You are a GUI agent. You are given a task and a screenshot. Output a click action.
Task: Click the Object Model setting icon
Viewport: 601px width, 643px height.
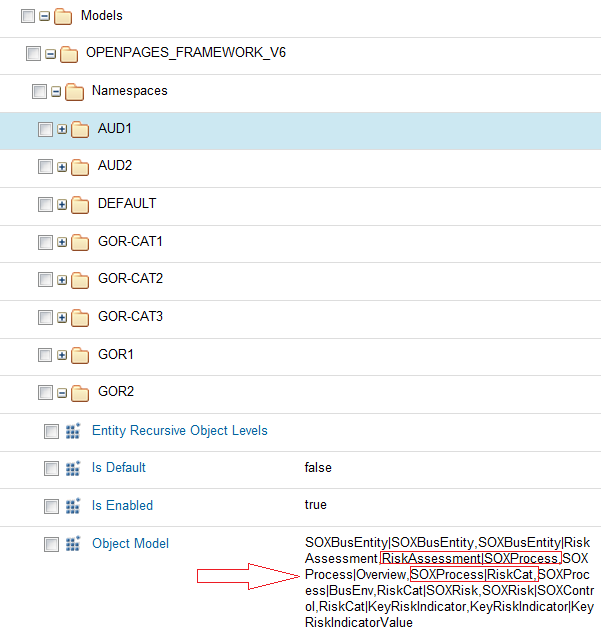pos(73,544)
